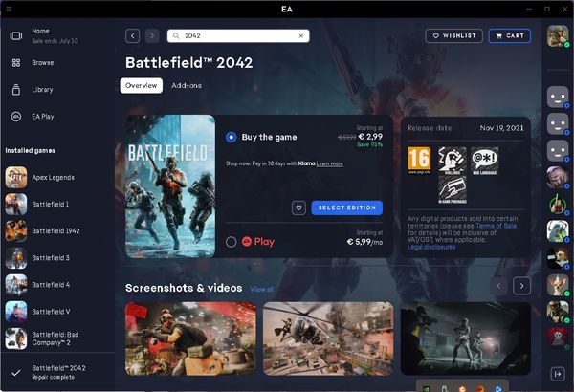The image size is (574, 392).
Task: Open your profile avatar at top right
Action: (558, 36)
